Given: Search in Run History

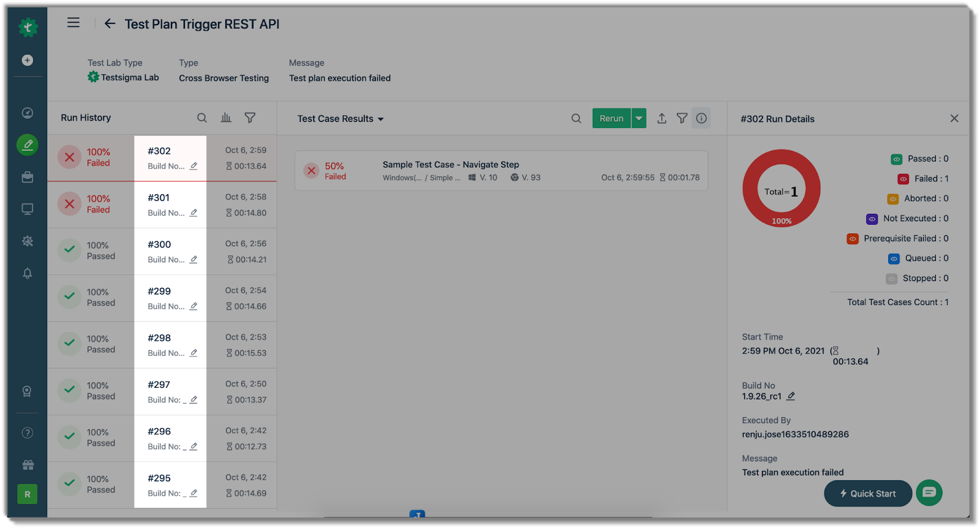Looking at the screenshot, I should coord(202,118).
